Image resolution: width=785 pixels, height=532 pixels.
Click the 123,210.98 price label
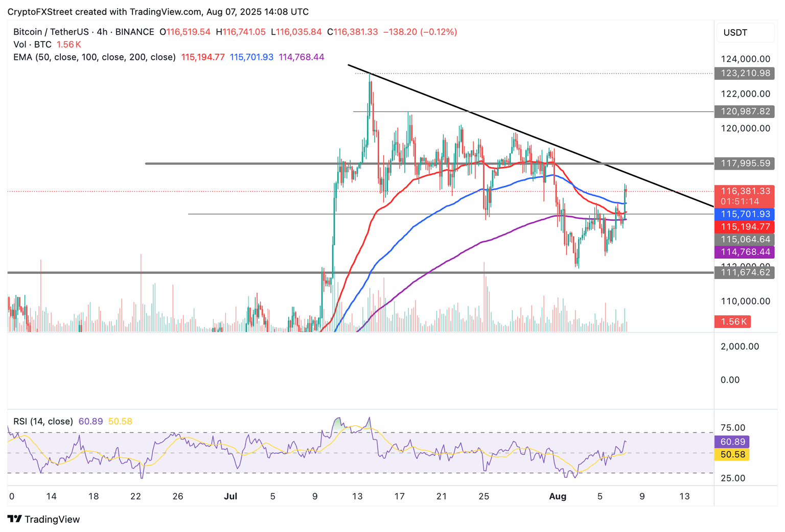pos(744,73)
